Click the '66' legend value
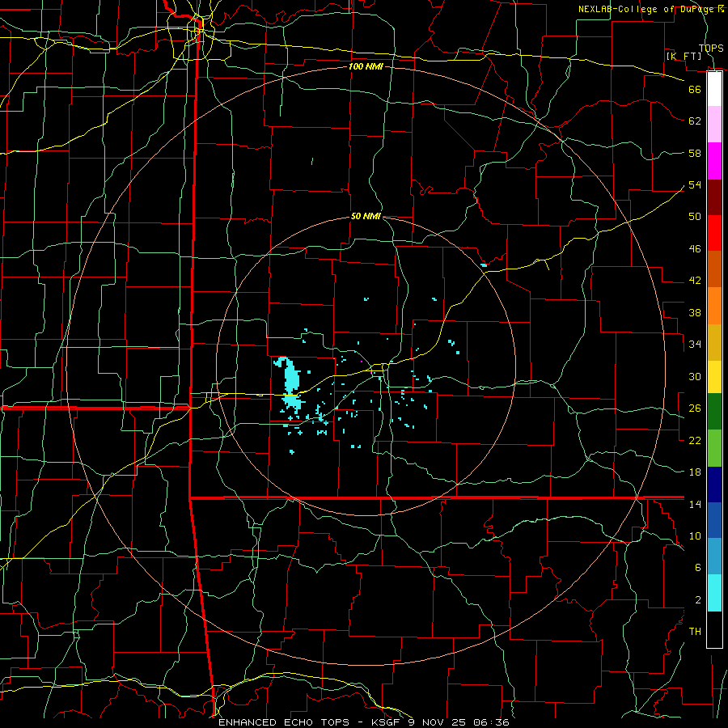This screenshot has width=728, height=728. click(695, 89)
